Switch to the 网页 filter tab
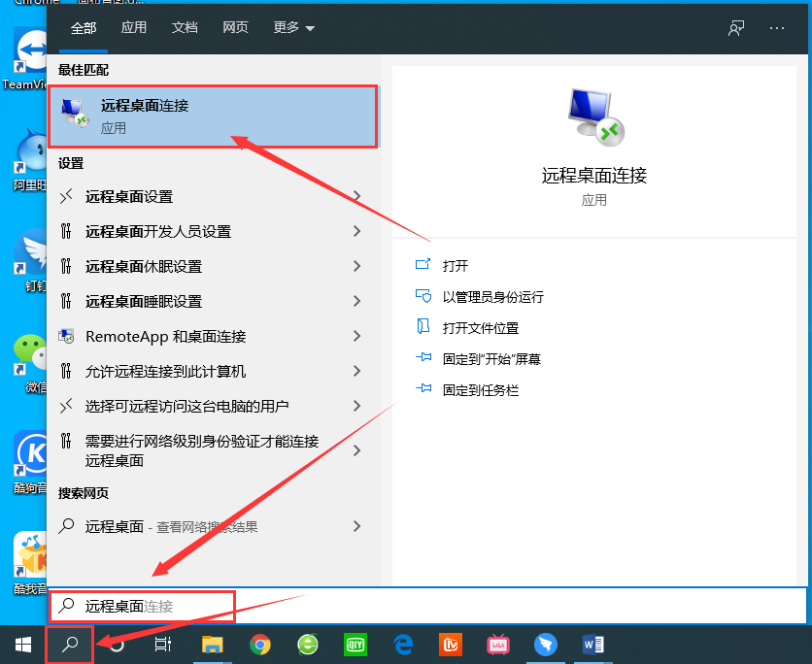The image size is (812, 664). click(x=235, y=28)
